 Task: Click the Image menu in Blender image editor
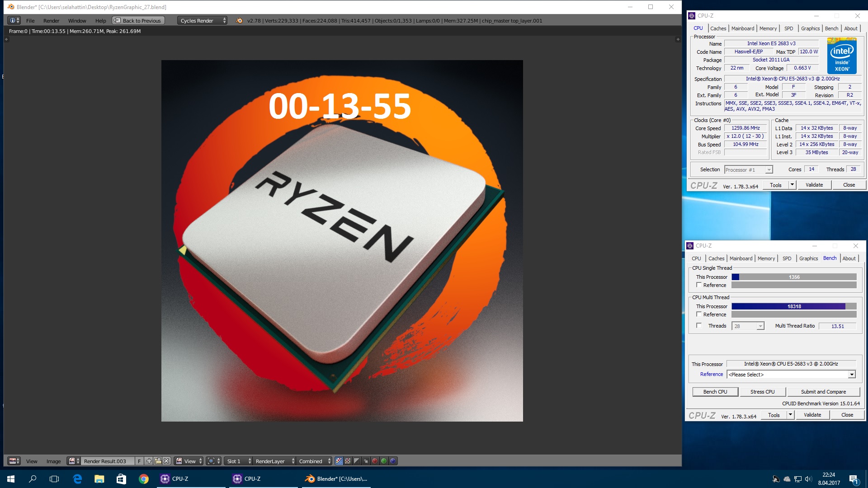click(54, 460)
